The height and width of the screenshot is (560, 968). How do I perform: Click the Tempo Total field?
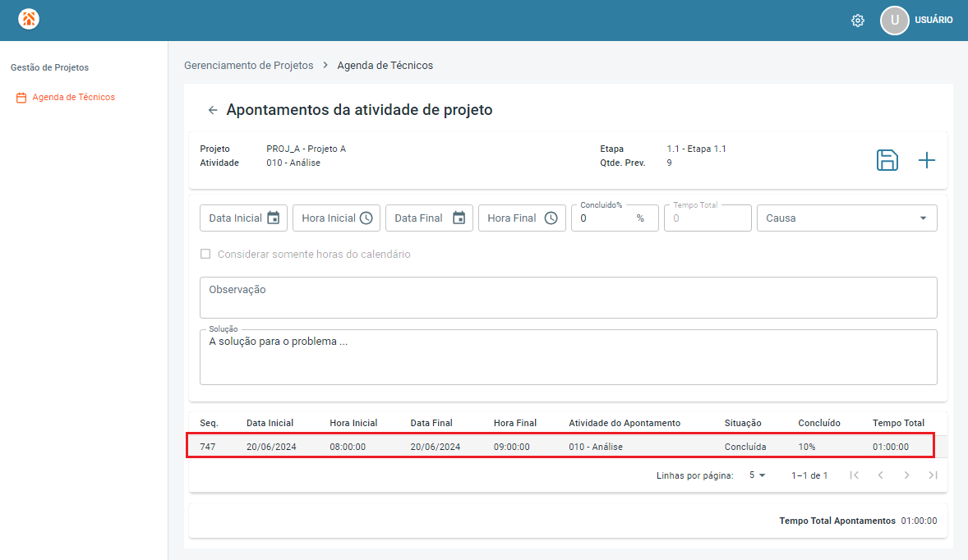708,218
